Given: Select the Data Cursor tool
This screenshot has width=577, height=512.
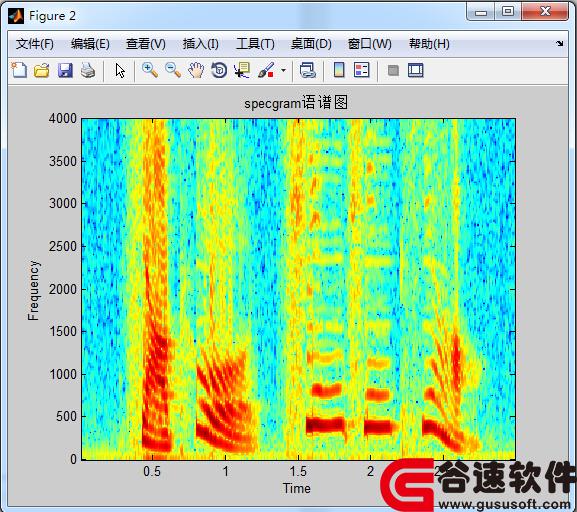Looking at the screenshot, I should click(242, 70).
